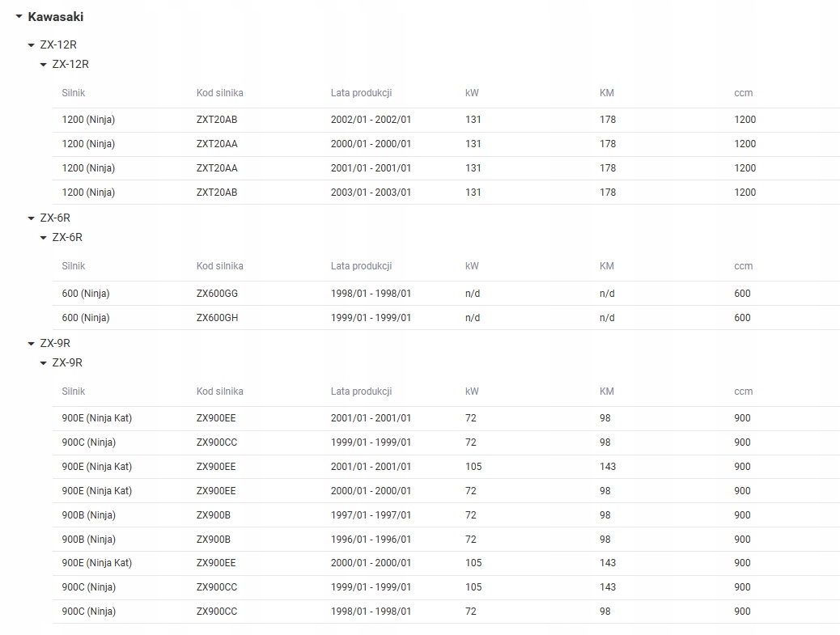
Task: Click engine code ZXT20AB in the 2003/01 row
Action: coord(217,193)
